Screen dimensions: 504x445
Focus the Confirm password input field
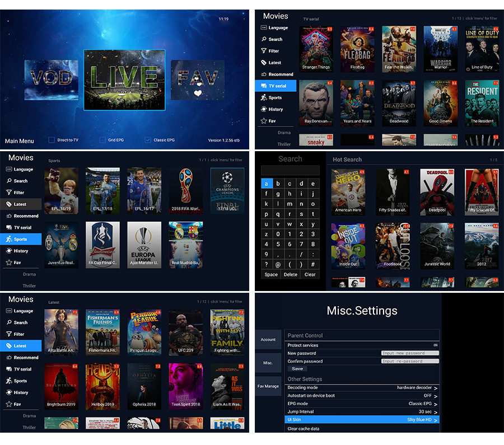(410, 361)
